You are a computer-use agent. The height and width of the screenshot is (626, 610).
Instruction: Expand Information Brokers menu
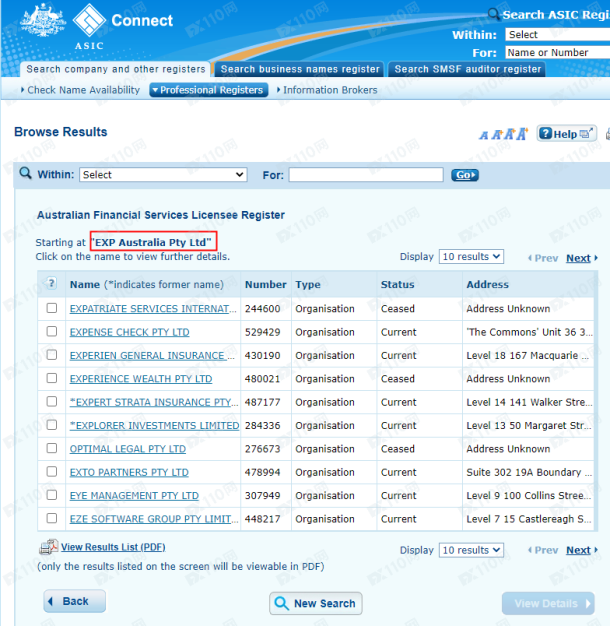click(327, 90)
